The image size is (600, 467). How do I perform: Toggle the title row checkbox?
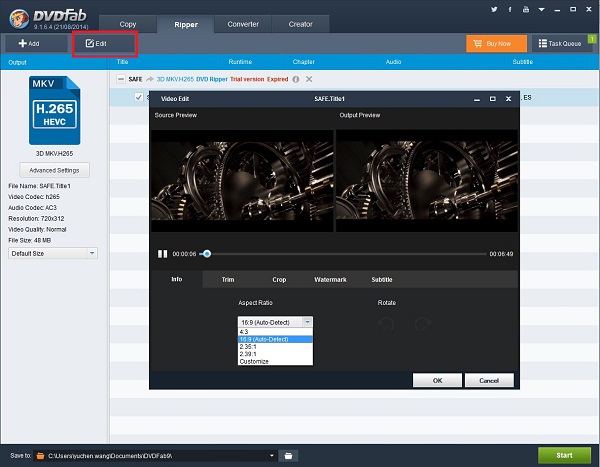[139, 97]
